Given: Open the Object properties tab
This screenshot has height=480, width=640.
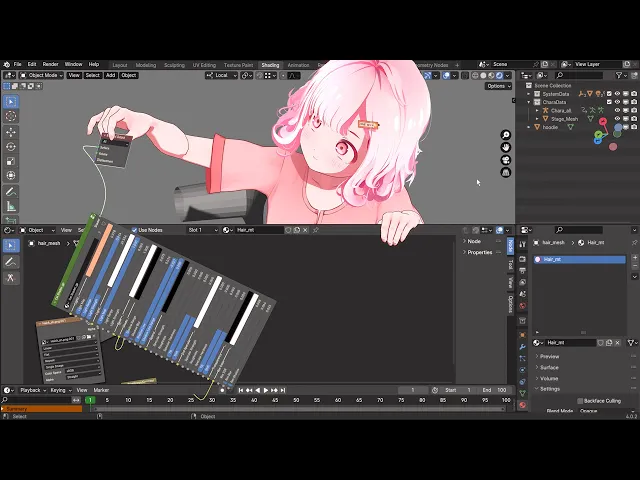Looking at the screenshot, I should coord(522,335).
